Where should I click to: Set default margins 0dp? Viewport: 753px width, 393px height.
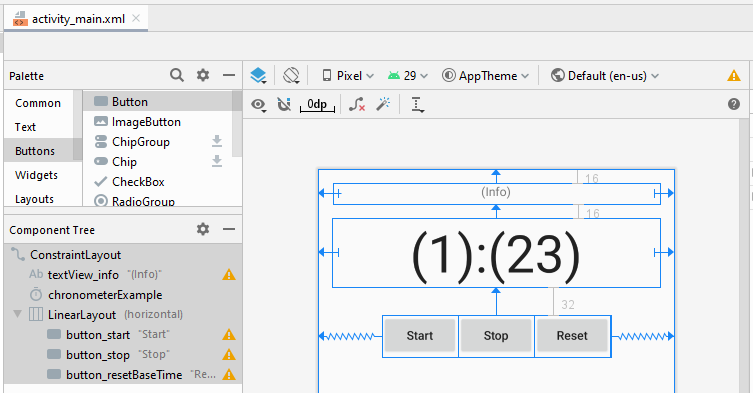click(x=317, y=105)
